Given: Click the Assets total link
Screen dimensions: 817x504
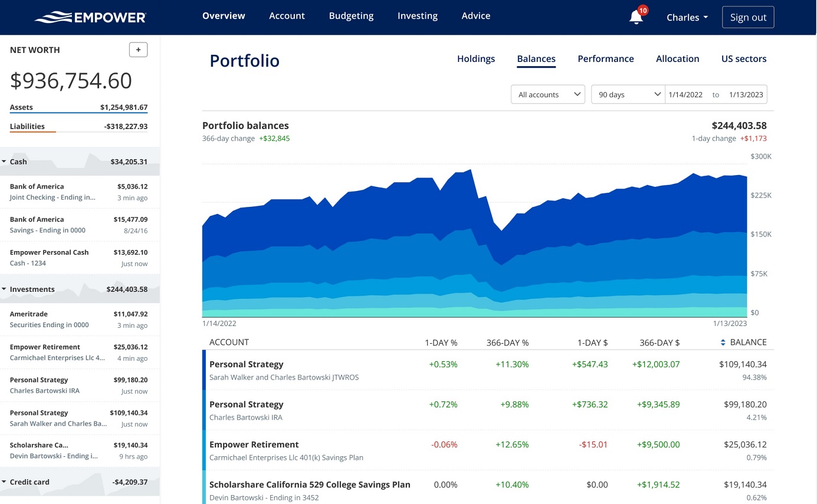Looking at the screenshot, I should (x=78, y=108).
